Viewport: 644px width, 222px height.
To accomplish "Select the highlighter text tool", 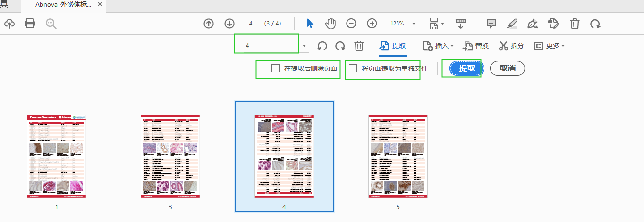I will tap(512, 23).
